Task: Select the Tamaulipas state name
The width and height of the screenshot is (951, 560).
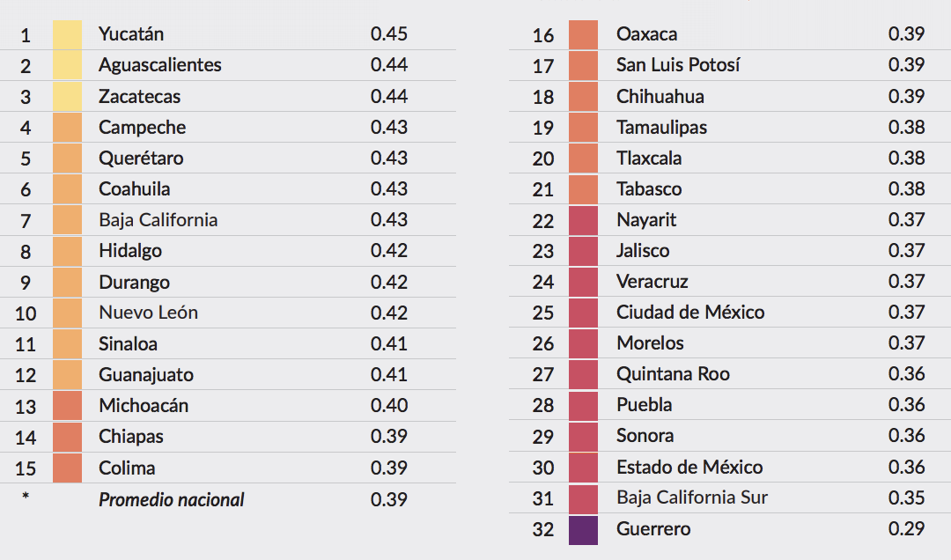Action: (x=661, y=128)
